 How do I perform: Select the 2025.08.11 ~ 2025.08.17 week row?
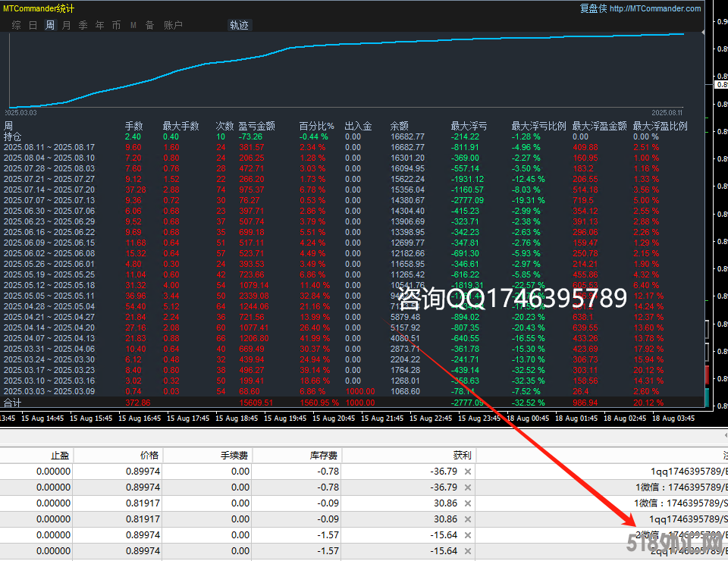(50, 147)
